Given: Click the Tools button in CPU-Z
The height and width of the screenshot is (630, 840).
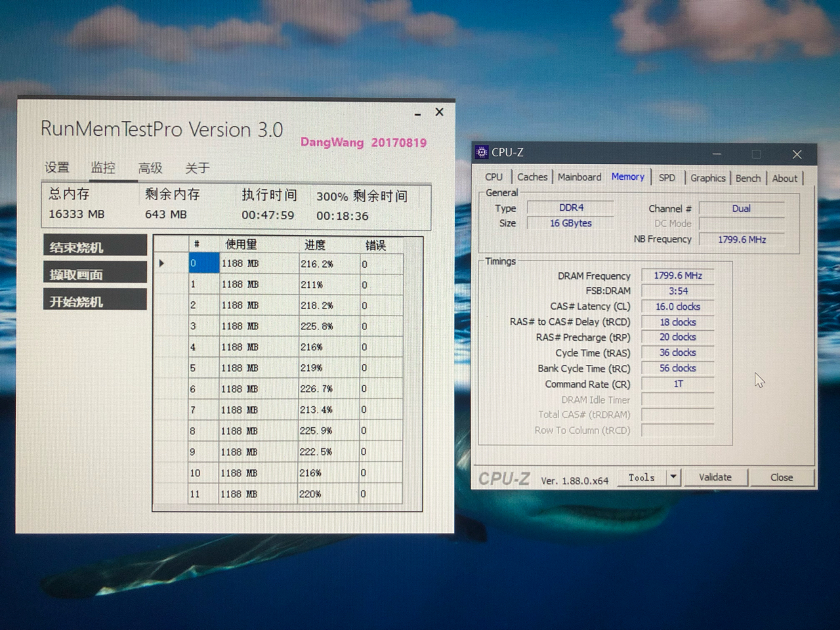Looking at the screenshot, I should click(x=641, y=478).
